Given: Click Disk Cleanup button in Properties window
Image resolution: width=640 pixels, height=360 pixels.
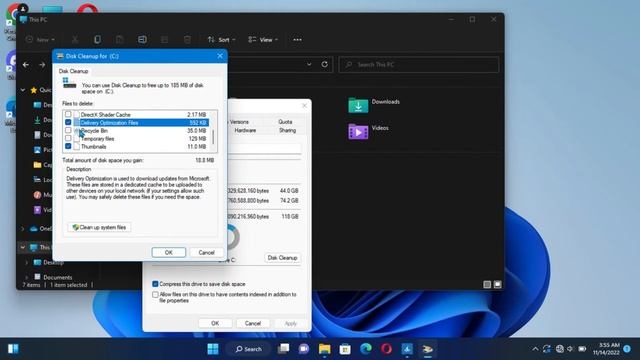Looking at the screenshot, I should (282, 258).
